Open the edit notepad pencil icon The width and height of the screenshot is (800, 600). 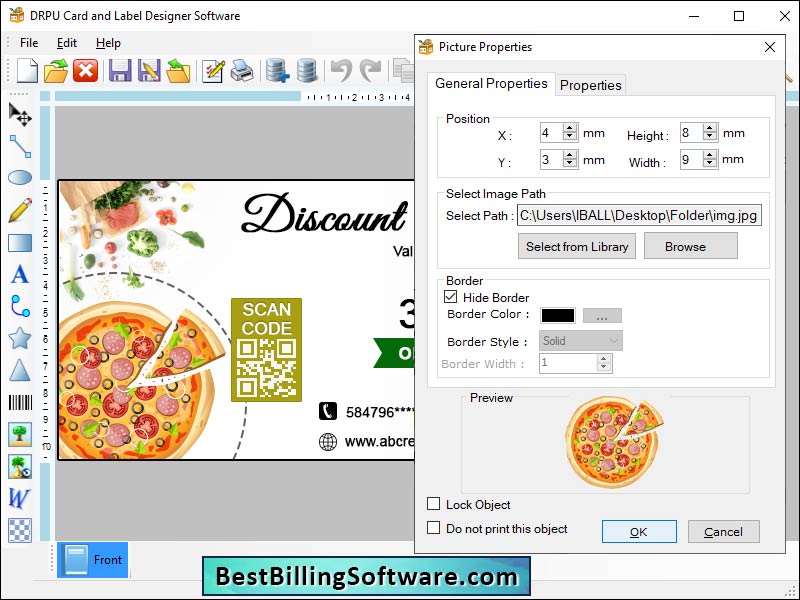pyautogui.click(x=213, y=70)
